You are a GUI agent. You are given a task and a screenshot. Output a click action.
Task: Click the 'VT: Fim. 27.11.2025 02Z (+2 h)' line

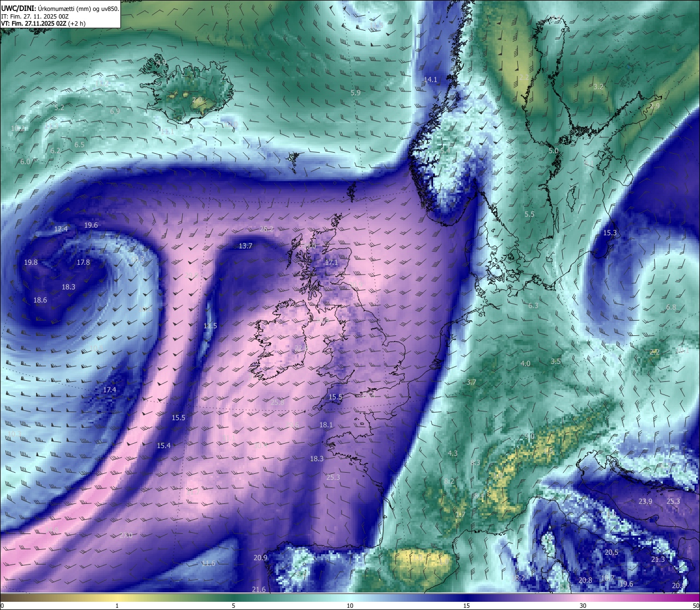43,24
